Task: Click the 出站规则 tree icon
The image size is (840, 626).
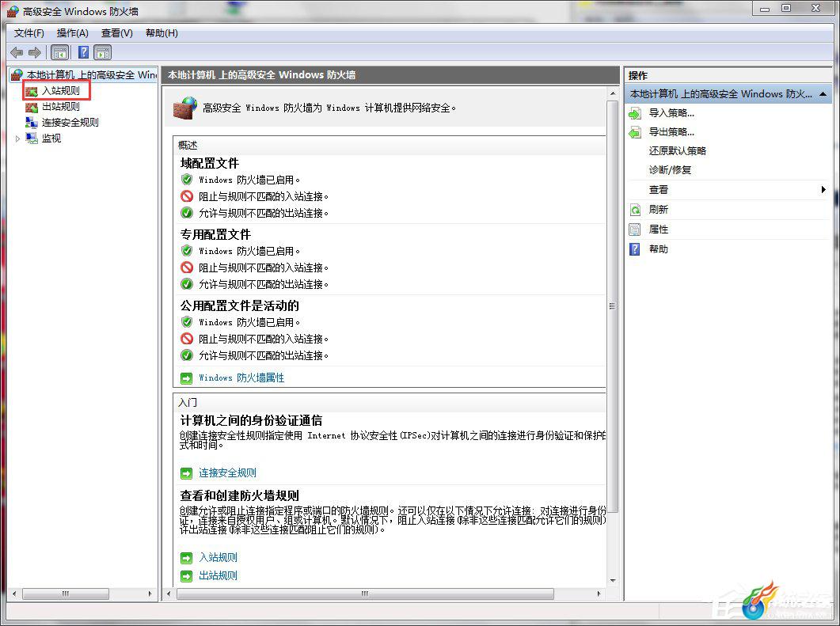Action: point(32,107)
